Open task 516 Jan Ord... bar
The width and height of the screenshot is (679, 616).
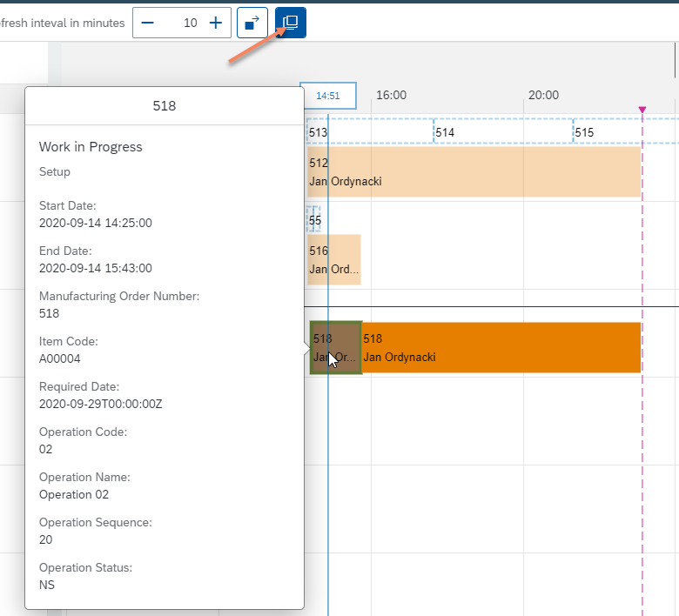tap(334, 260)
